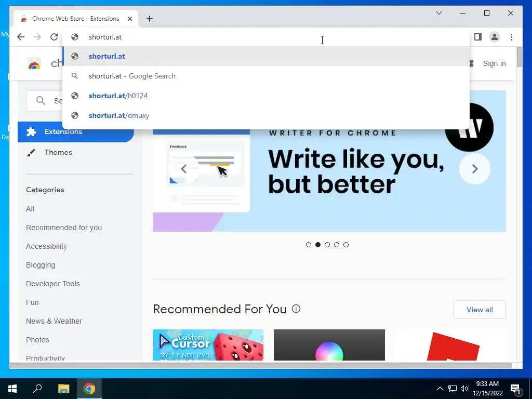
Task: Click the browser forward arrow
Action: click(x=37, y=37)
